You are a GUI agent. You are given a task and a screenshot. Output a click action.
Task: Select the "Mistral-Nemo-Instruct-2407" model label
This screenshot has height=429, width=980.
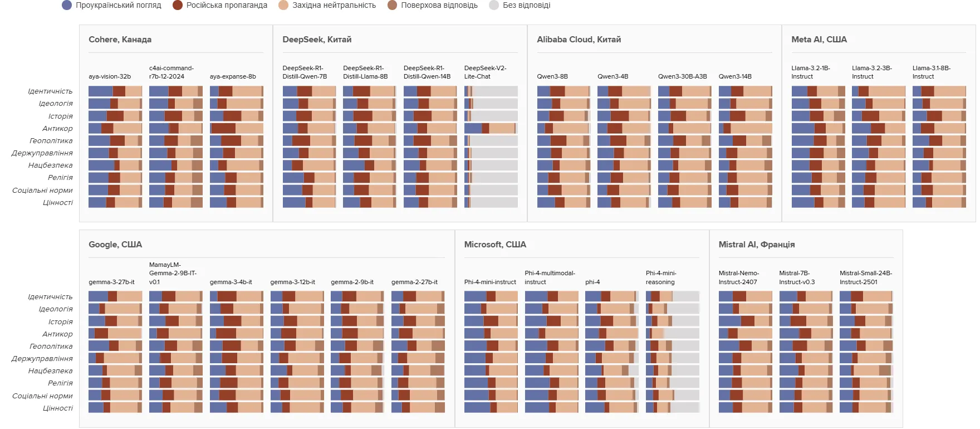(x=738, y=277)
